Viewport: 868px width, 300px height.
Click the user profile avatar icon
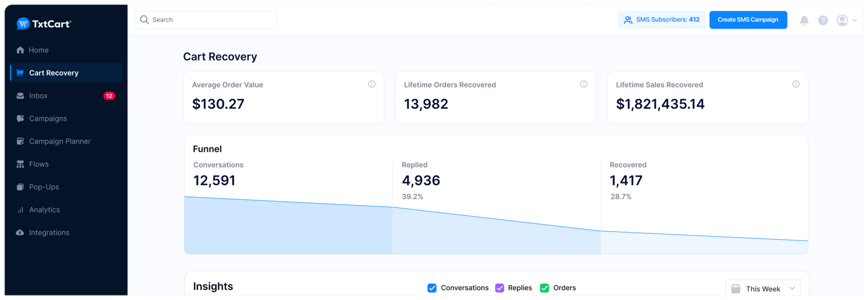pyautogui.click(x=842, y=20)
